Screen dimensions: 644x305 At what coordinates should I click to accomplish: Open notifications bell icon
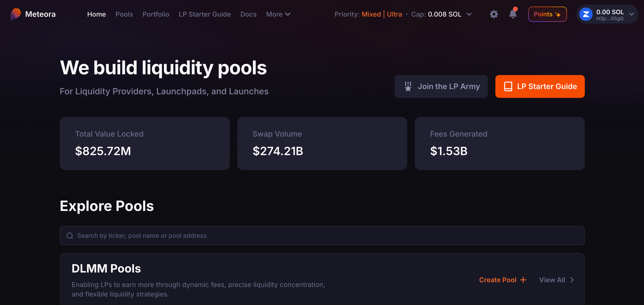point(513,14)
